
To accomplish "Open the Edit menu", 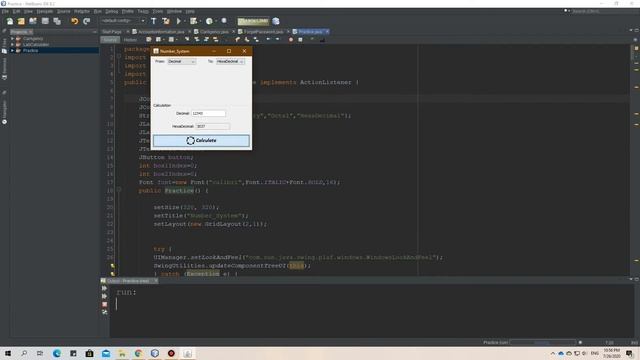I will pos(16,11).
